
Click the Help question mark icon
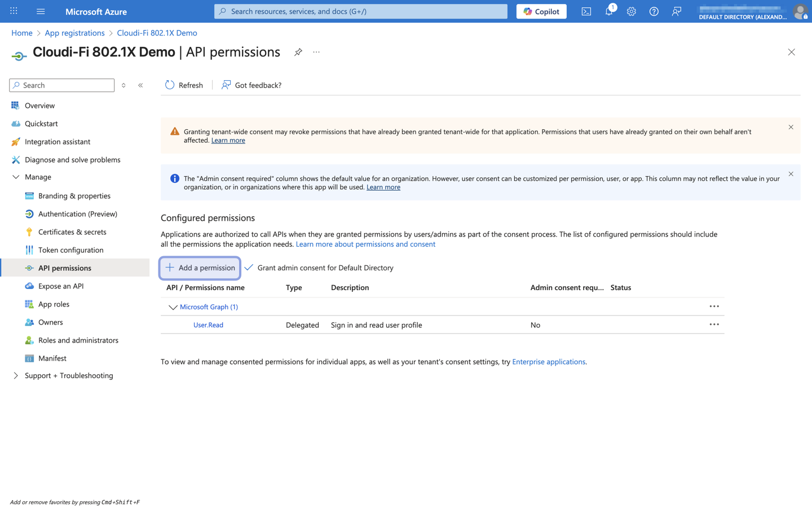click(654, 11)
